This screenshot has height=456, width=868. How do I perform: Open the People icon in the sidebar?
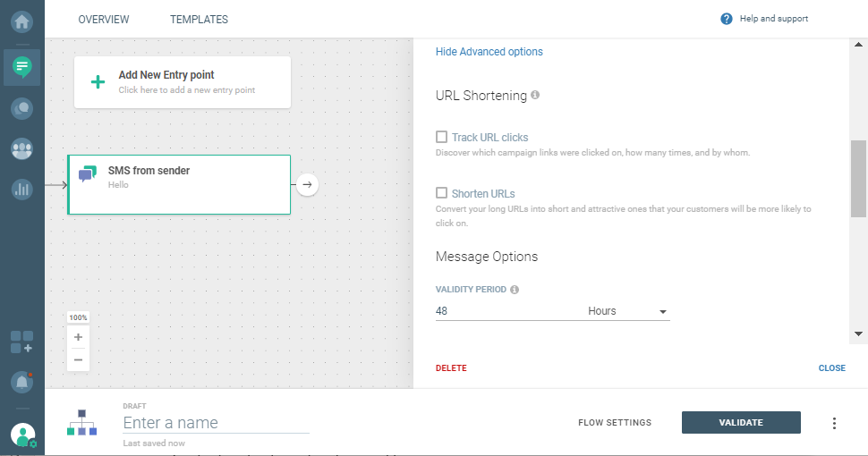click(21, 148)
